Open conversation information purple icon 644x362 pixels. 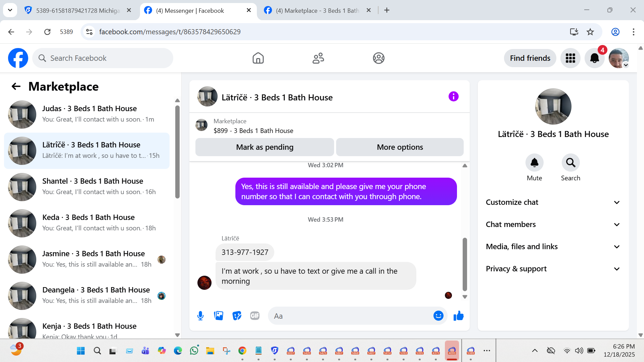click(x=453, y=97)
